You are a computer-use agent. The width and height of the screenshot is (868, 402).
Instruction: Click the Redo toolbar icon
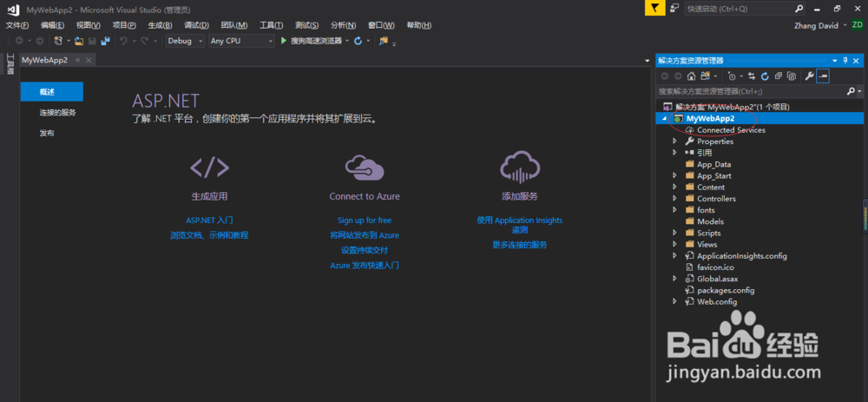[144, 41]
